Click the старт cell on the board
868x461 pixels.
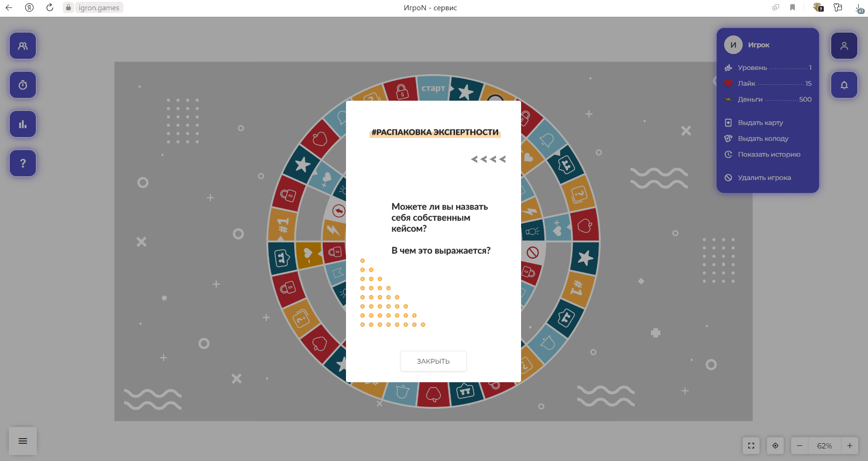(x=433, y=88)
